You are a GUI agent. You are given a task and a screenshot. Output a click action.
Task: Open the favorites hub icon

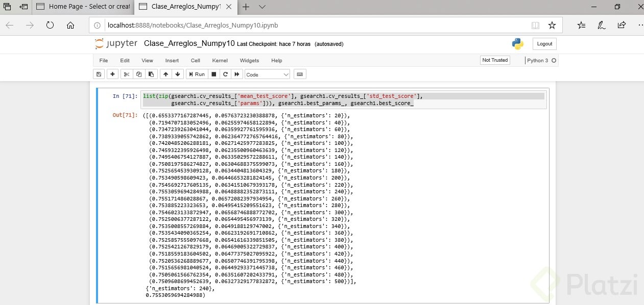pyautogui.click(x=581, y=25)
